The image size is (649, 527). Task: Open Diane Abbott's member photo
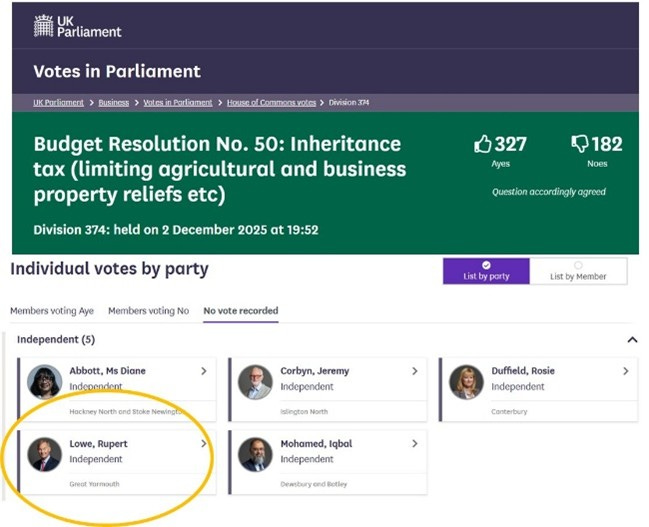pos(44,382)
